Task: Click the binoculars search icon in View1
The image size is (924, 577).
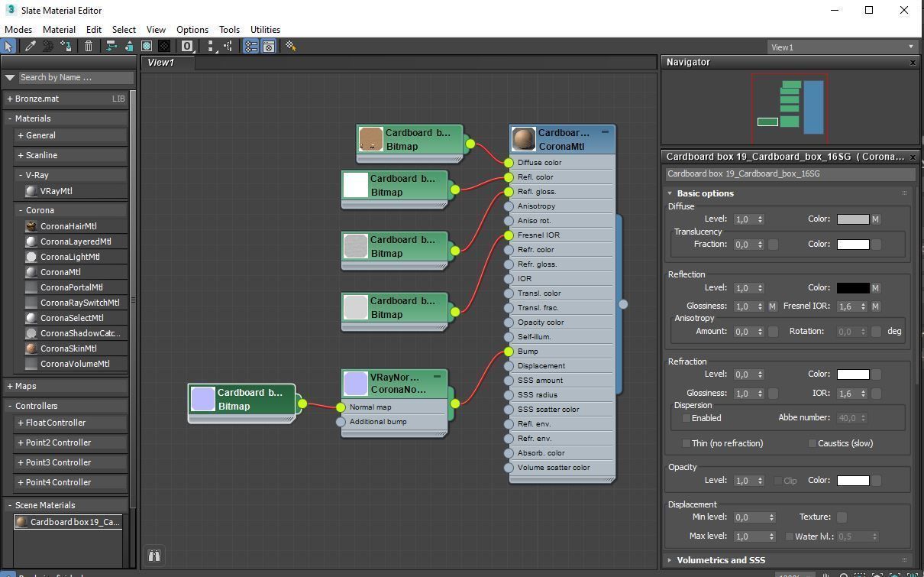Action: pyautogui.click(x=153, y=556)
